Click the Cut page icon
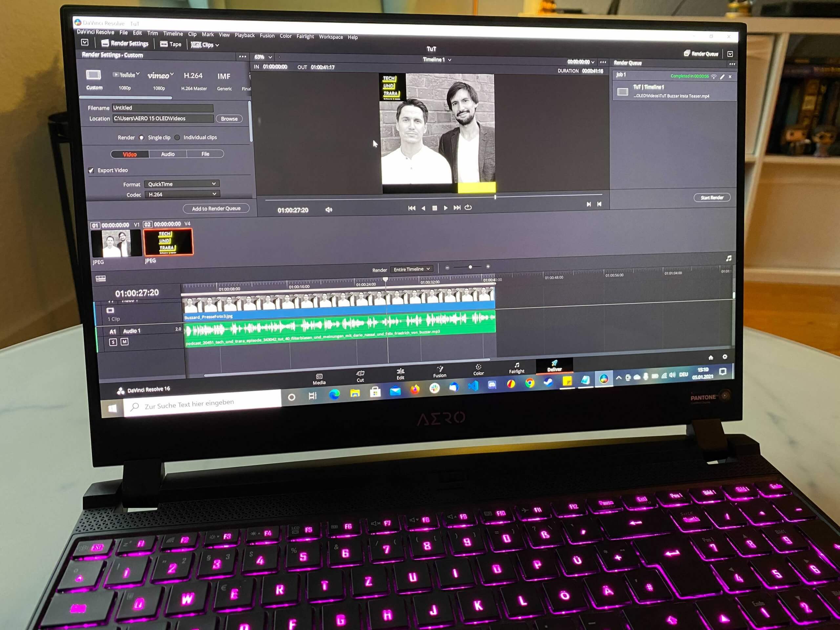Screen dimensions: 840x630 360,374
